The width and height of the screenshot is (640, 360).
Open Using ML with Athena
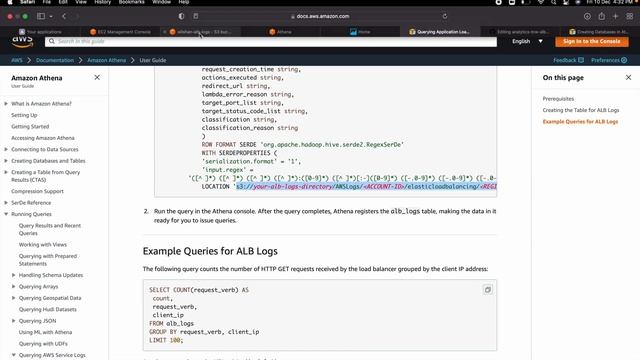(x=45, y=332)
